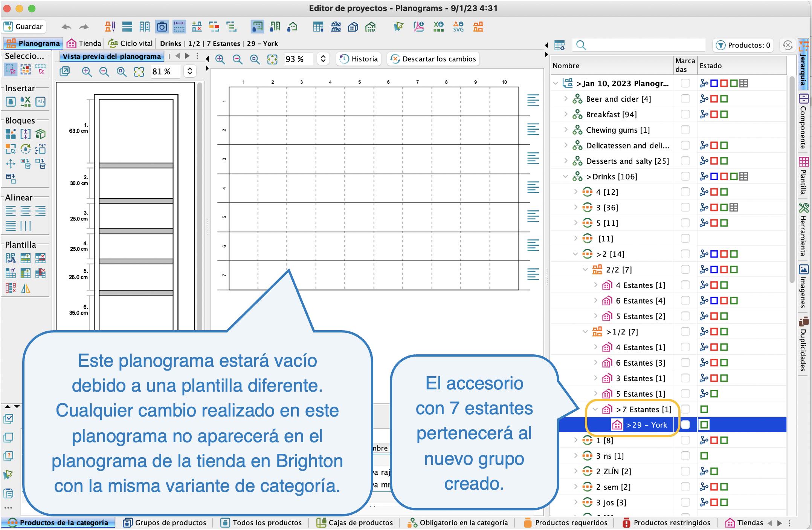Click shelf 1 alignment lines icon
812x530 pixels.
[533, 100]
